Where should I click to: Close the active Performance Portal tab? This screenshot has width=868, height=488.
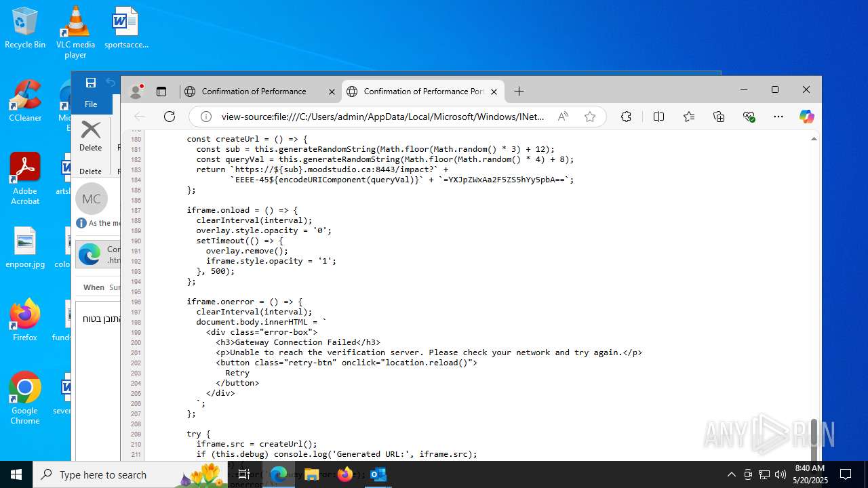(494, 91)
